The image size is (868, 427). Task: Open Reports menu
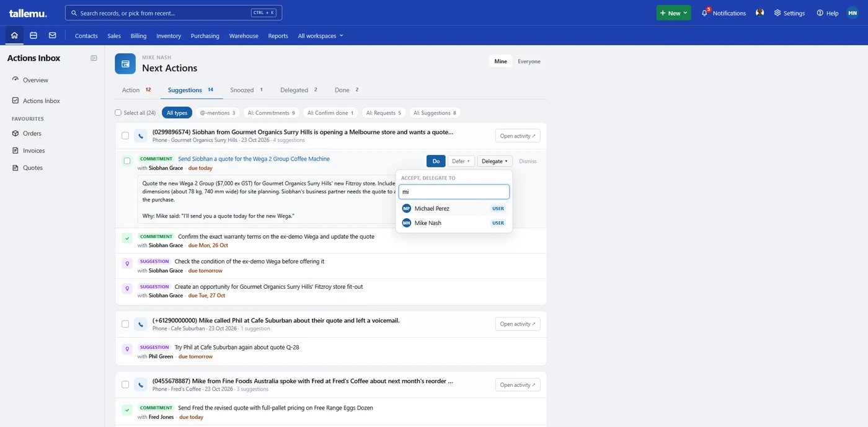278,36
